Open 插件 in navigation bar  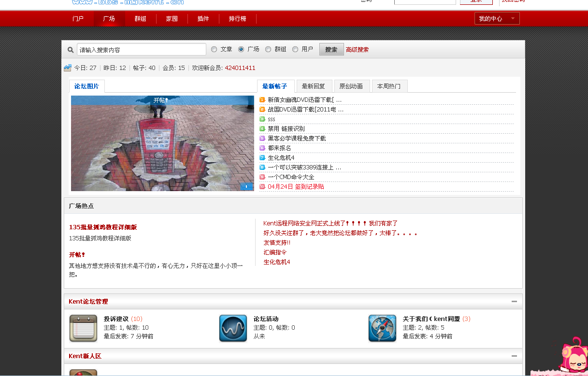coord(203,19)
